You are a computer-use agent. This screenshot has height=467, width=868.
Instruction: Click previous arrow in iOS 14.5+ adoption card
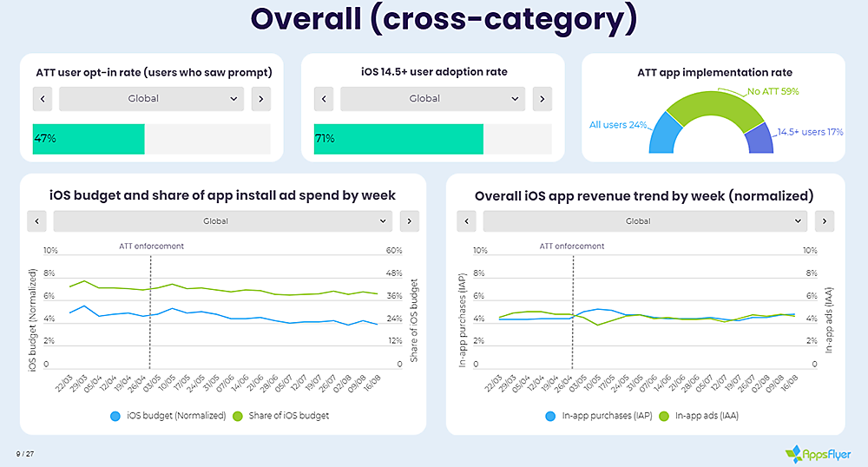coord(324,99)
